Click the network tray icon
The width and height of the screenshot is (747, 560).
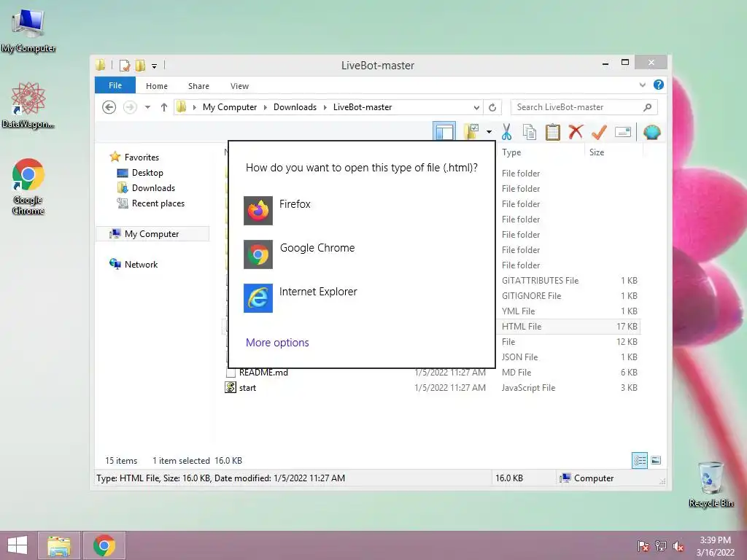661,546
